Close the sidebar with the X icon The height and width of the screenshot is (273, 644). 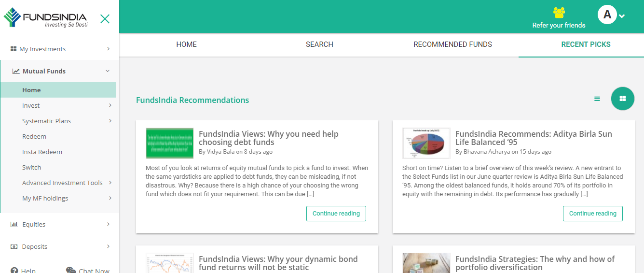click(105, 19)
